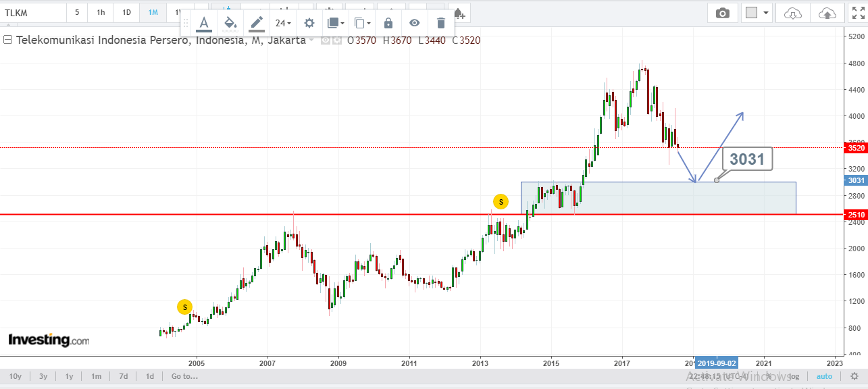The width and height of the screenshot is (868, 389).
Task: Open the symbol title dropdown arrow
Action: pyautogui.click(x=312, y=41)
